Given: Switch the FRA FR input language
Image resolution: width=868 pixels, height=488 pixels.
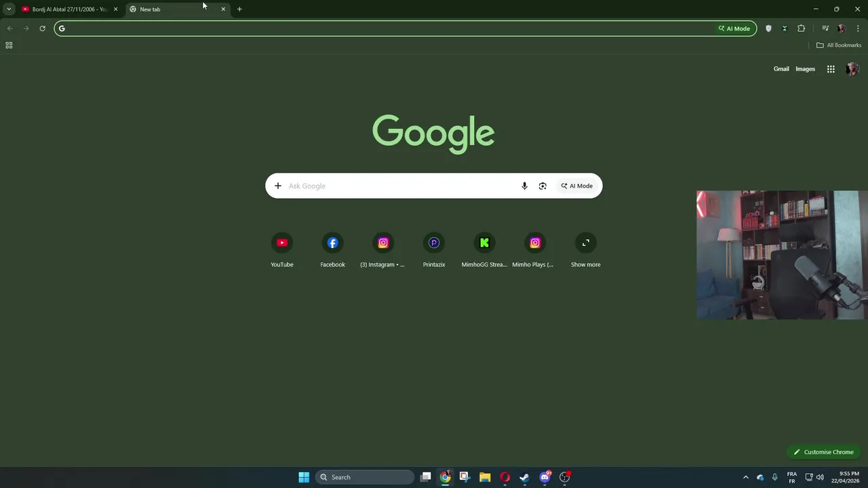Looking at the screenshot, I should (x=792, y=477).
